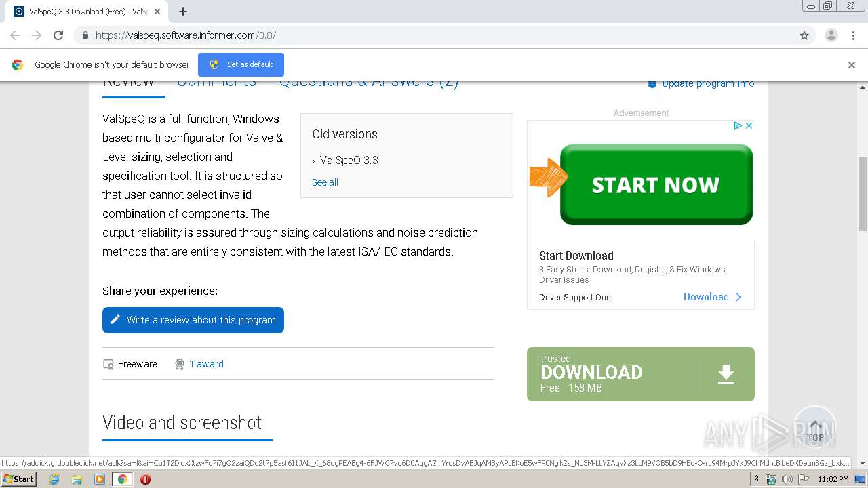Close the advertisement with the X icon
The height and width of the screenshot is (488, 868).
749,125
